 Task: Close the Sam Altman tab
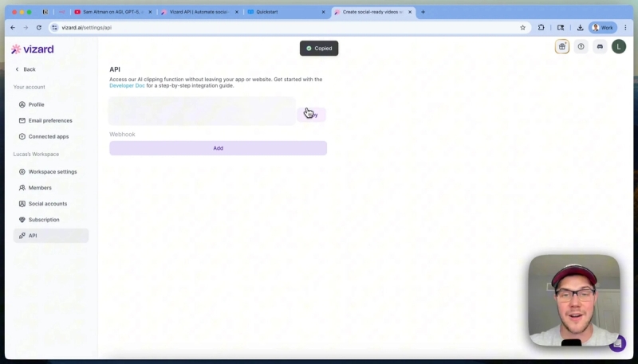tap(150, 12)
